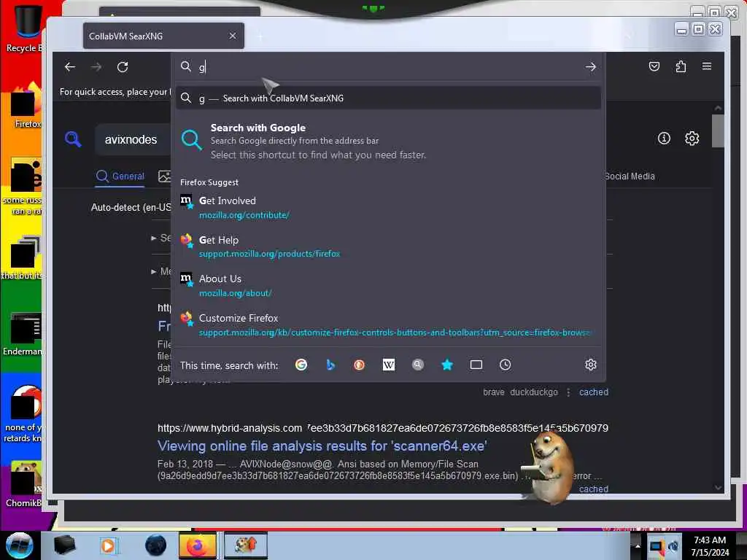This screenshot has height=560, width=747.
Task: Open the Firefox hamburger menu
Action: [x=707, y=66]
